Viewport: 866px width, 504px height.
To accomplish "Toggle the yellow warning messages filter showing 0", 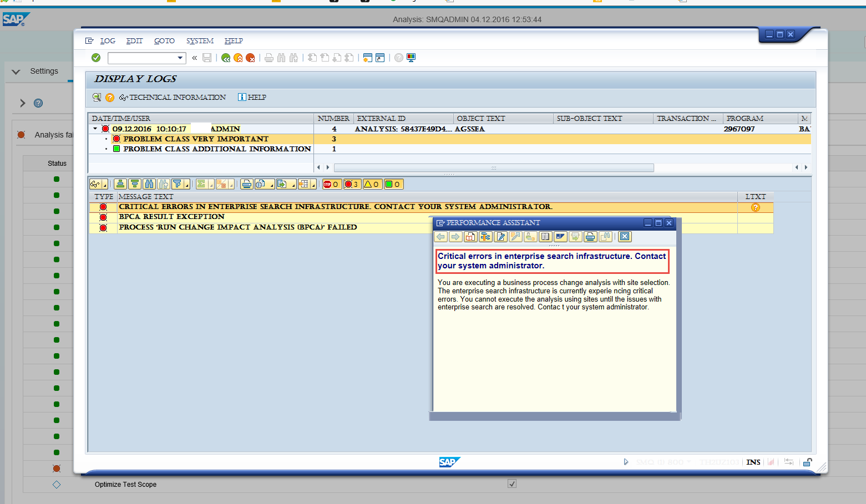I will click(372, 184).
